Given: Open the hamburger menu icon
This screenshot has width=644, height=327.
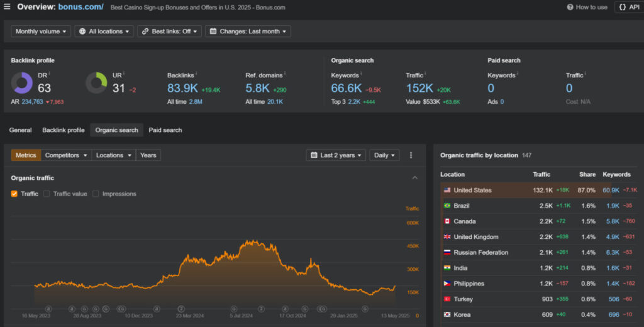Looking at the screenshot, I should coord(7,7).
